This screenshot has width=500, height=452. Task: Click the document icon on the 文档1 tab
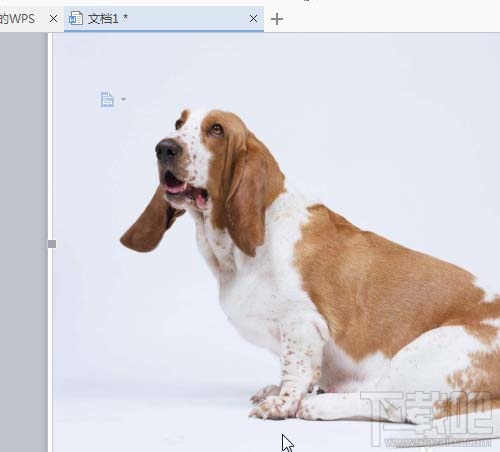76,18
